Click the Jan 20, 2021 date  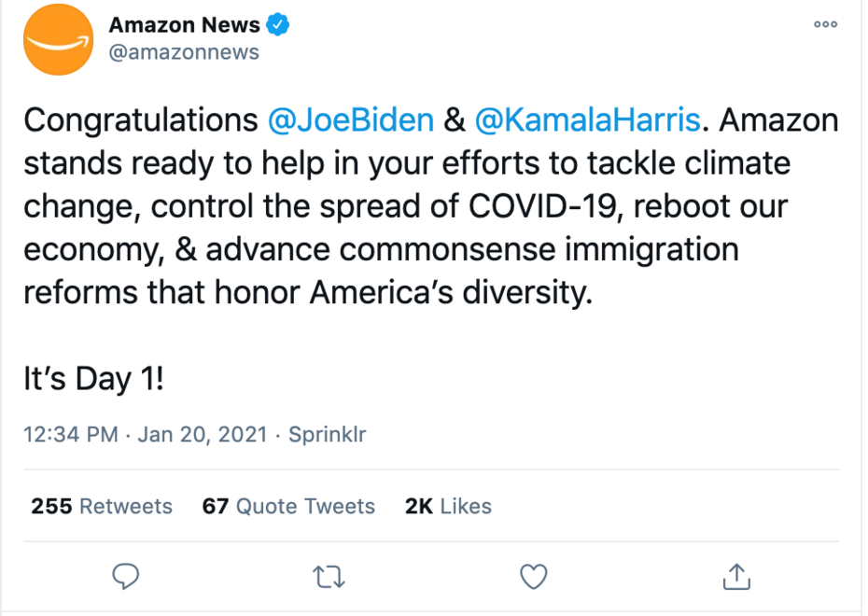pos(203,435)
